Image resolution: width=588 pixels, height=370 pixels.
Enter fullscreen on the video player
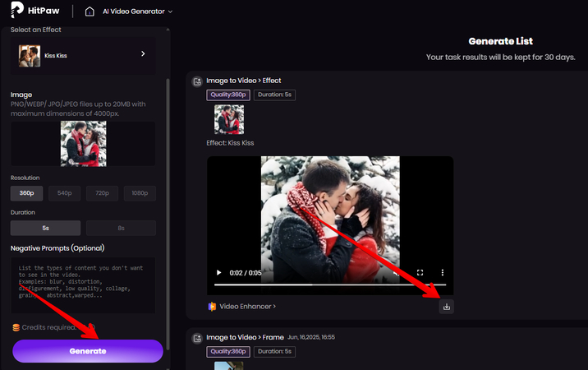(420, 273)
